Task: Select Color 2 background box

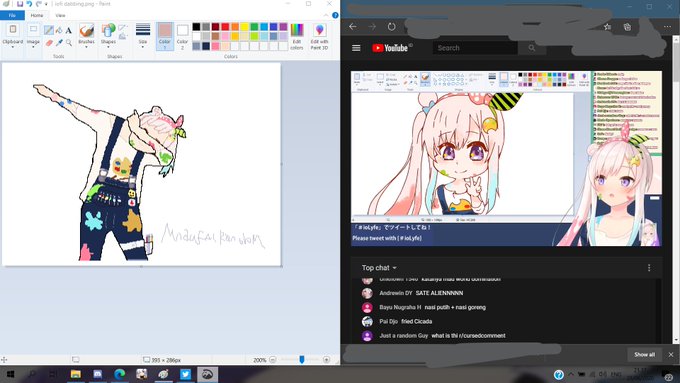Action: [183, 36]
